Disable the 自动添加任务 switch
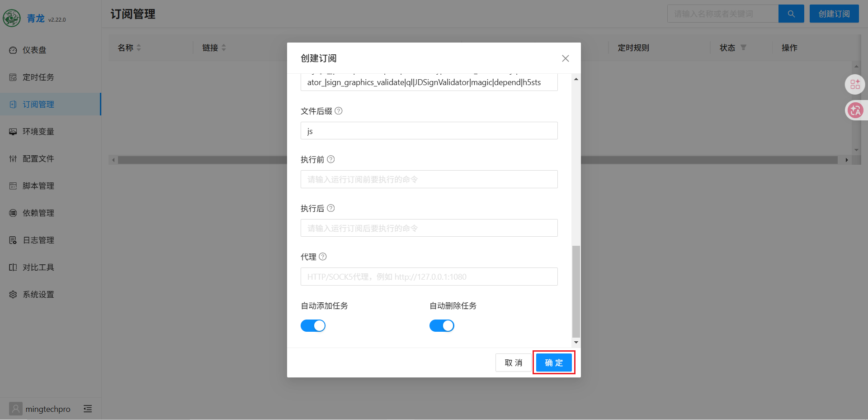This screenshot has width=868, height=420. pyautogui.click(x=313, y=326)
